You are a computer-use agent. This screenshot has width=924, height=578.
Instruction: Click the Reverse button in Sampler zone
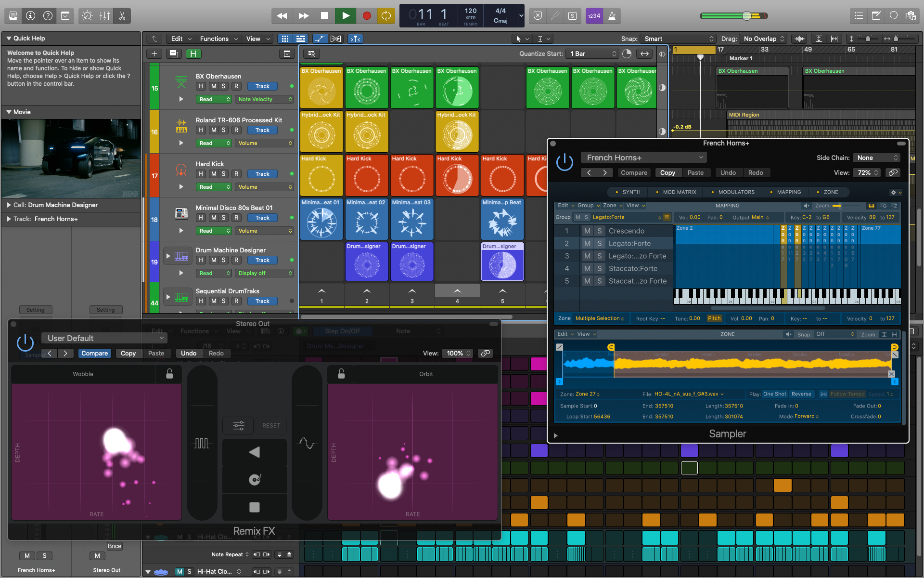click(801, 394)
